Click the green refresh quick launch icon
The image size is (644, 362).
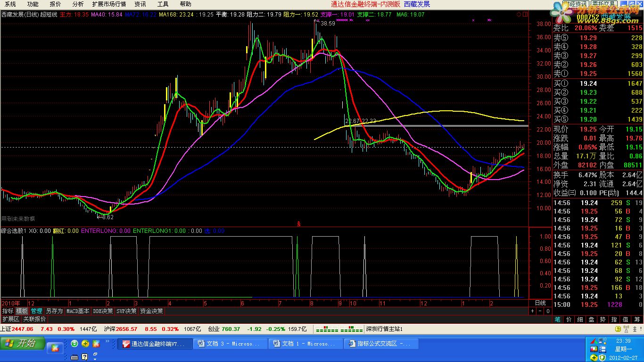tap(74, 344)
